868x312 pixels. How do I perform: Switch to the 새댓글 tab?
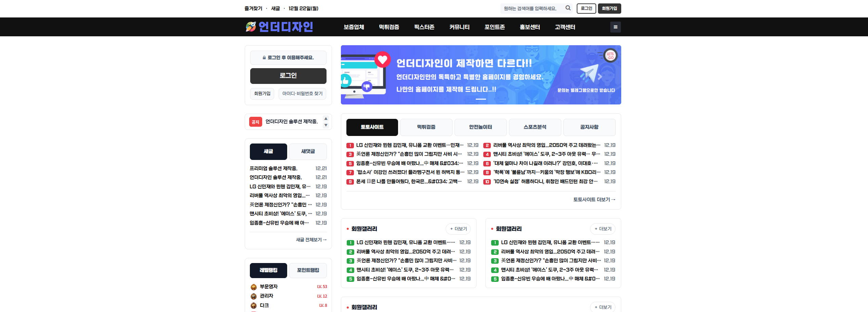pos(308,151)
